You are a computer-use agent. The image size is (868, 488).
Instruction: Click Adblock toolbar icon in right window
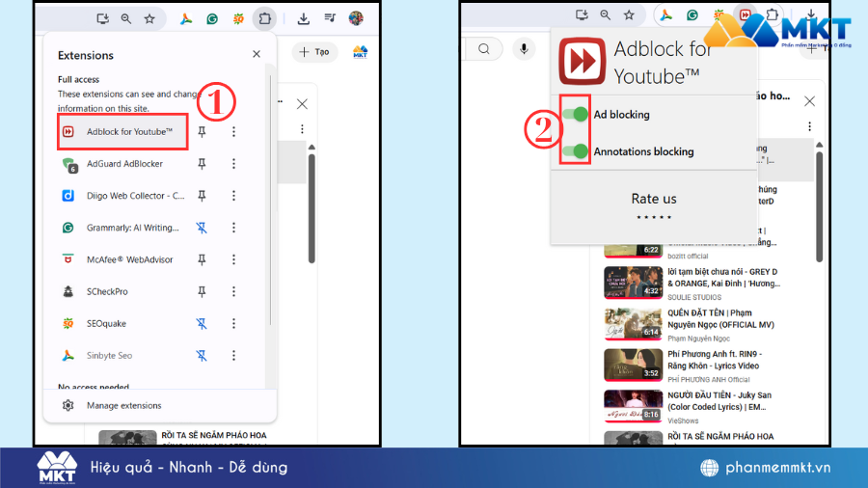pos(746,15)
